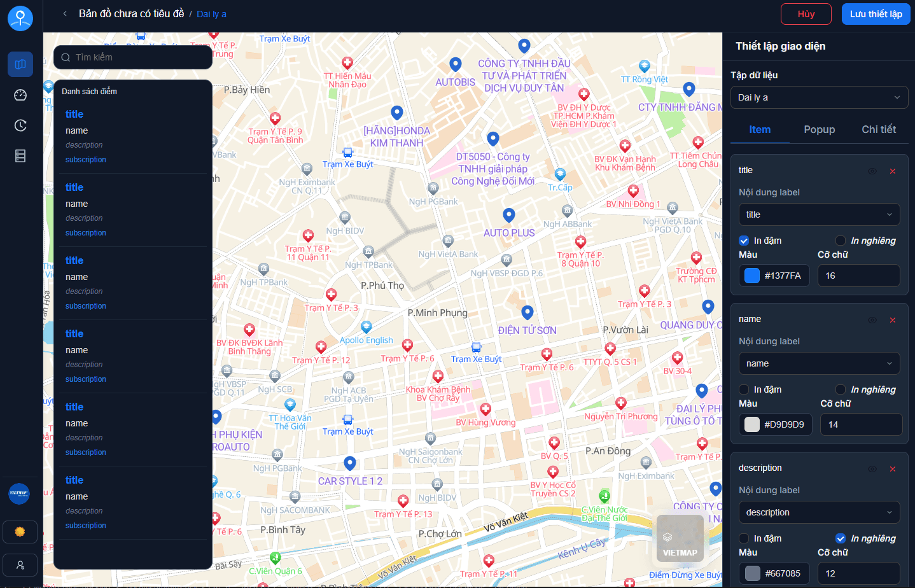Toggle visibility of the description field
Screen dimensions: 915x588
coord(872,469)
